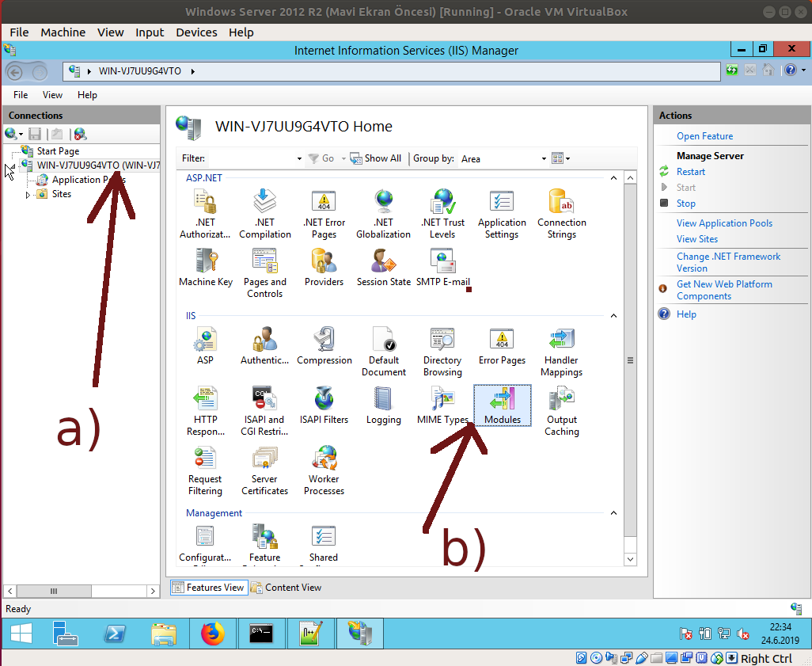The width and height of the screenshot is (812, 666).
Task: Open the Help icon dropdown in address bar
Action: (x=804, y=70)
